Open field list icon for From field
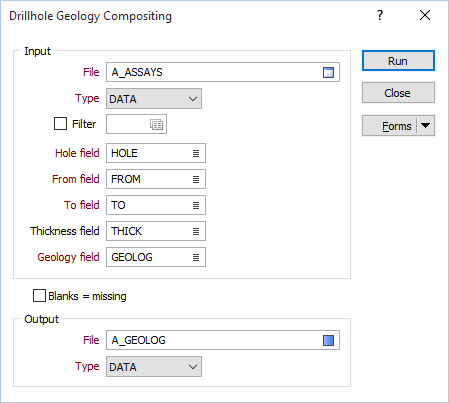Viewport: 449px width, 403px height. [196, 179]
